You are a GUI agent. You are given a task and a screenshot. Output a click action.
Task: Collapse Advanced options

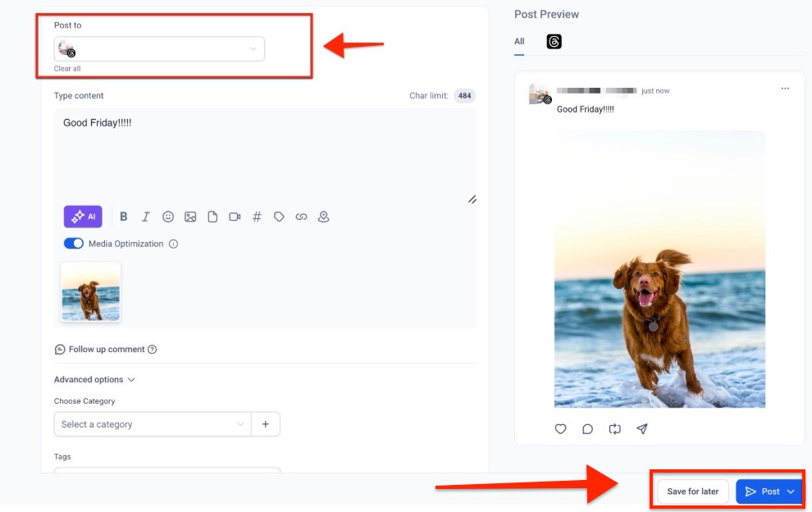(94, 379)
